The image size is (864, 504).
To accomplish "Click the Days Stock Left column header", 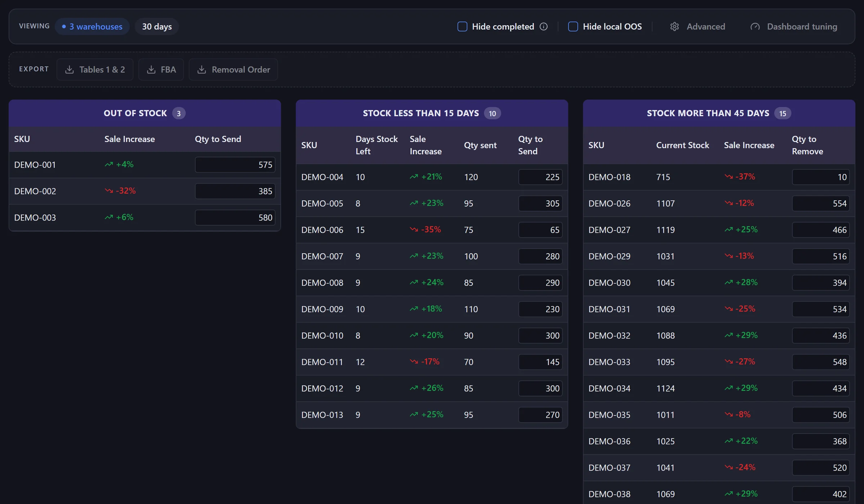I will coord(377,145).
